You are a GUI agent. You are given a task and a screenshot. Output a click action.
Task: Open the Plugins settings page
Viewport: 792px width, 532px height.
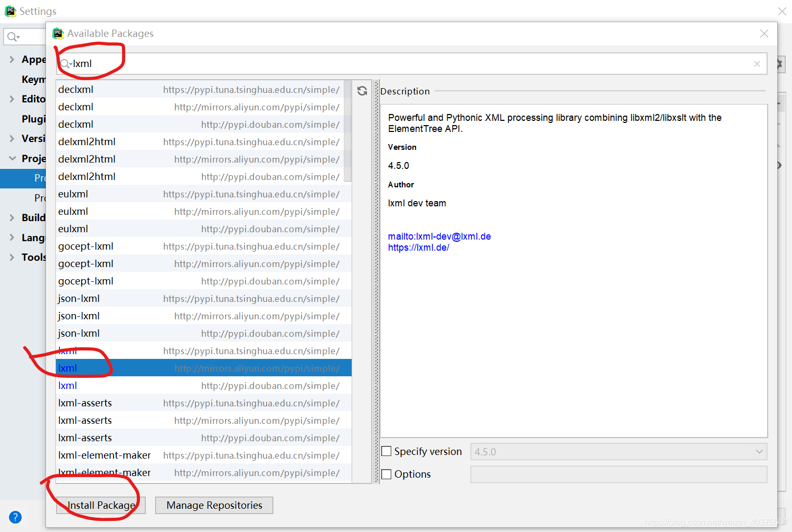(34, 119)
